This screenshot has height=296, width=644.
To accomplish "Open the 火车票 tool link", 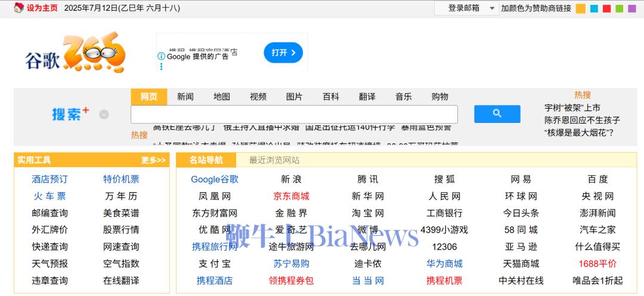I will (x=49, y=196).
